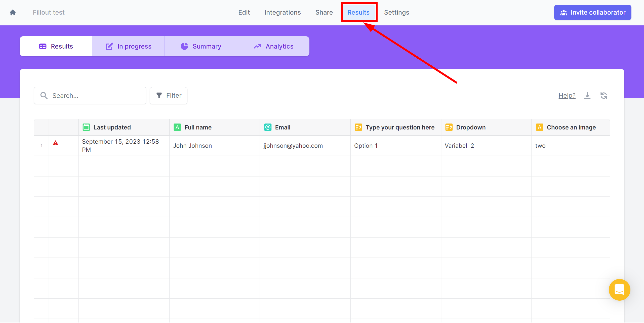Click the Dropdown column type icon
Image resolution: width=644 pixels, height=323 pixels.
coord(449,127)
